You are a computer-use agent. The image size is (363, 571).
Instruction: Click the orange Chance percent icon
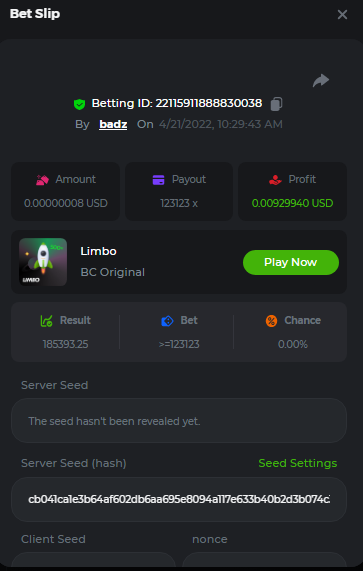272,321
